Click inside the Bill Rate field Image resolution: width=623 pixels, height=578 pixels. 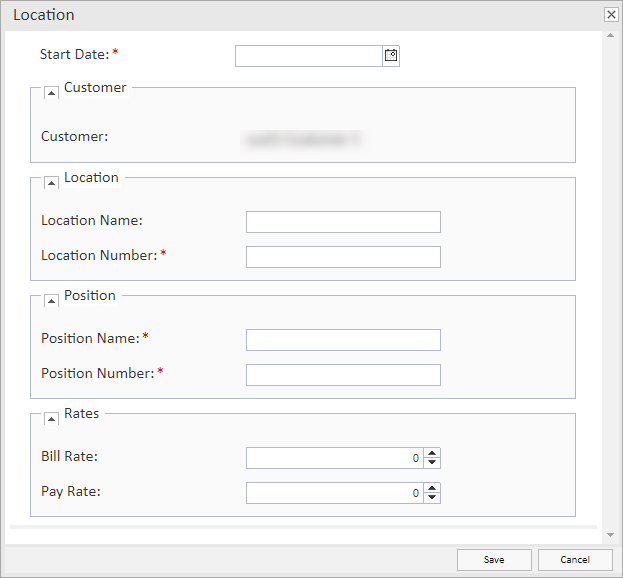[x=335, y=458]
